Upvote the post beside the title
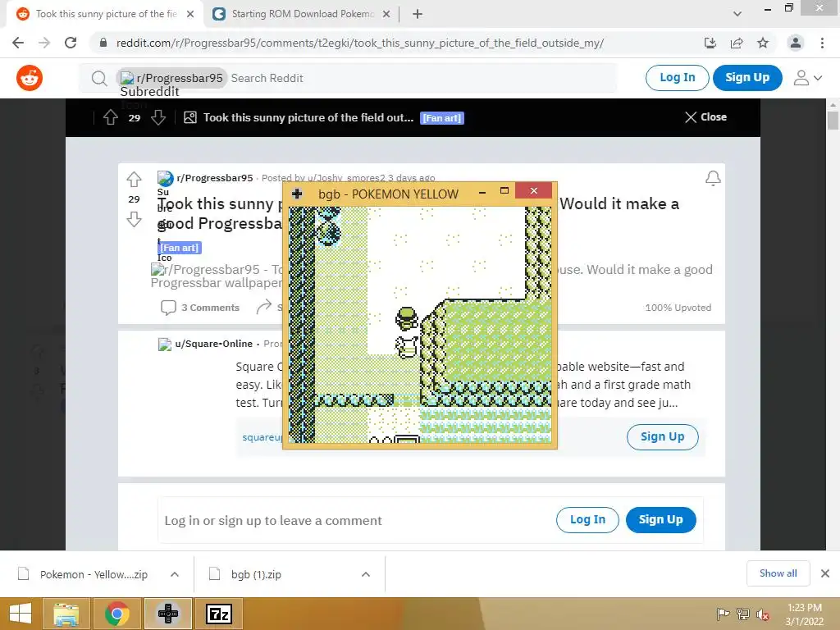This screenshot has height=630, width=840. [x=134, y=179]
